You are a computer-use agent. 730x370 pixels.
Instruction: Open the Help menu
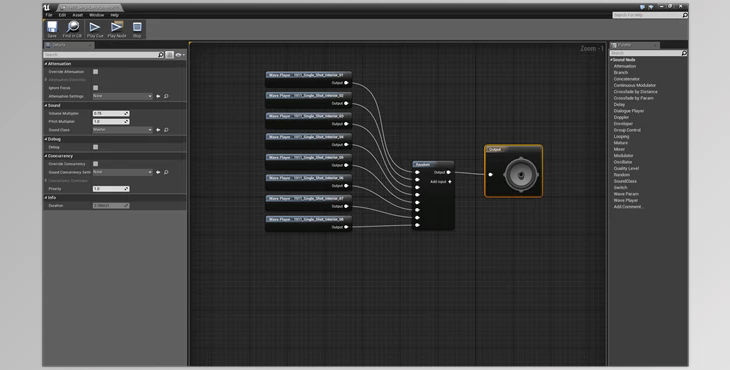click(115, 15)
